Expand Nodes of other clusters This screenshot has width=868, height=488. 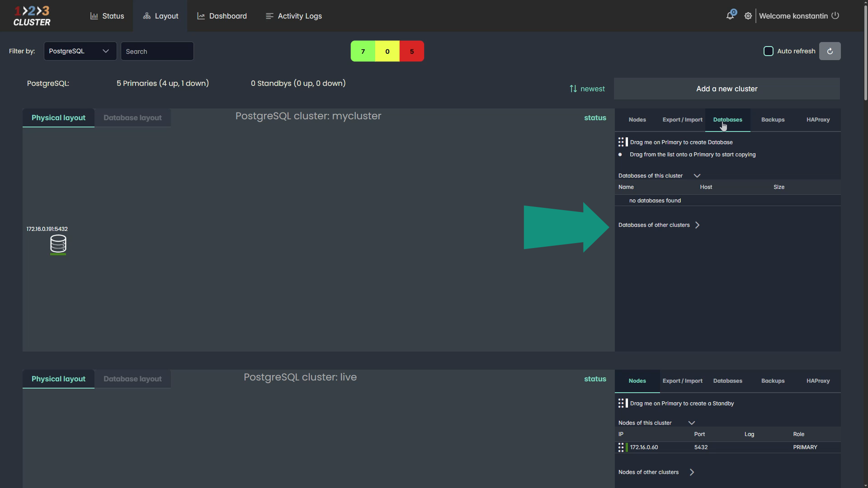(x=692, y=472)
